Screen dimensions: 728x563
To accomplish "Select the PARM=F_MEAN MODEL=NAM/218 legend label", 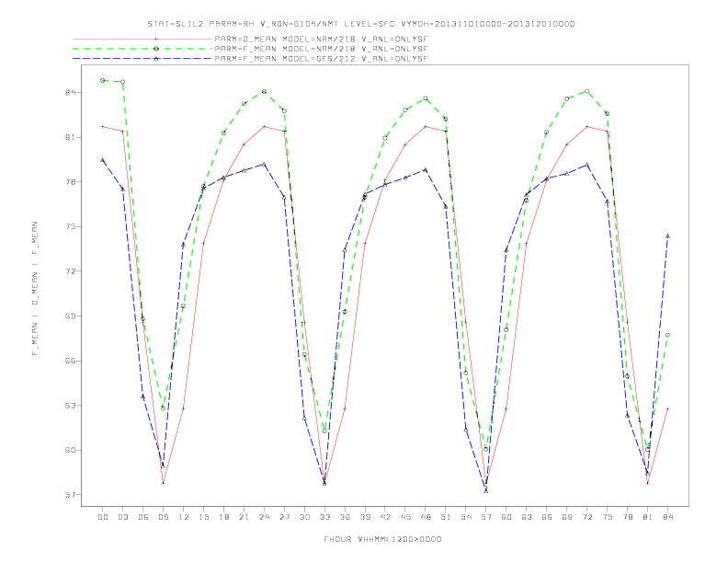I will [x=321, y=49].
